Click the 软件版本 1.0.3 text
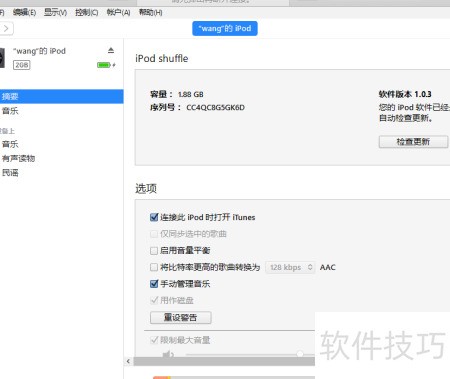 [405, 94]
